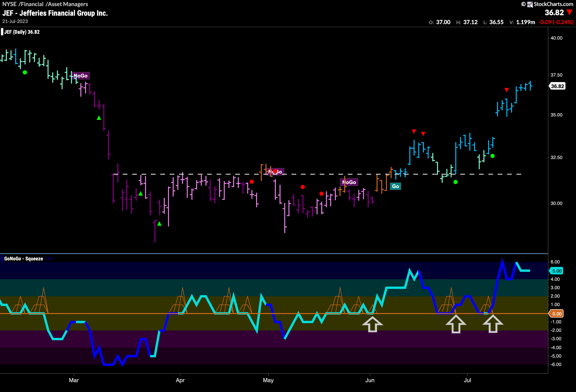Click the red dot around 30.50 in May
Image resolution: width=576 pixels, height=392 pixels.
pyautogui.click(x=322, y=194)
